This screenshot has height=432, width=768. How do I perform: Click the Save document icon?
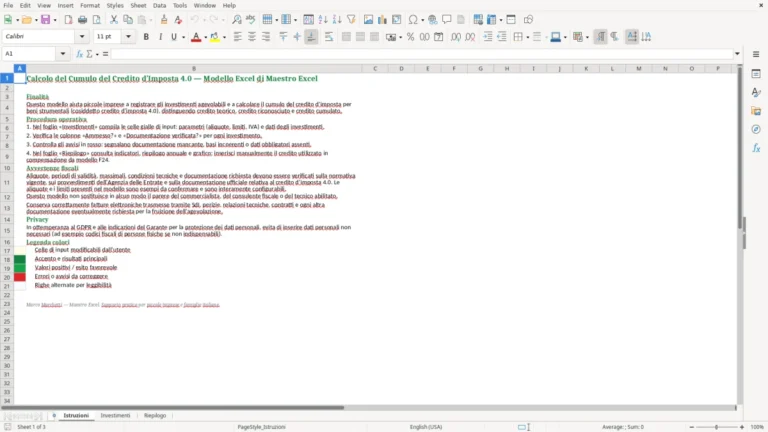(x=45, y=20)
